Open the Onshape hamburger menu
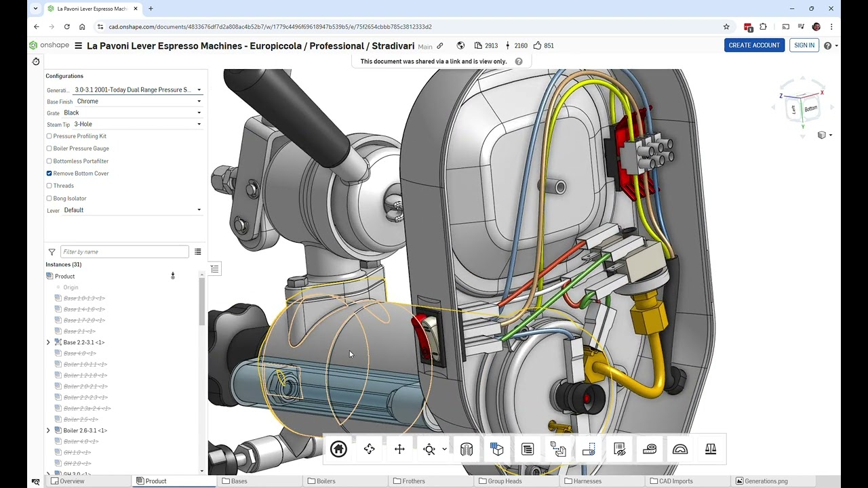The width and height of the screenshot is (868, 488). [78, 45]
